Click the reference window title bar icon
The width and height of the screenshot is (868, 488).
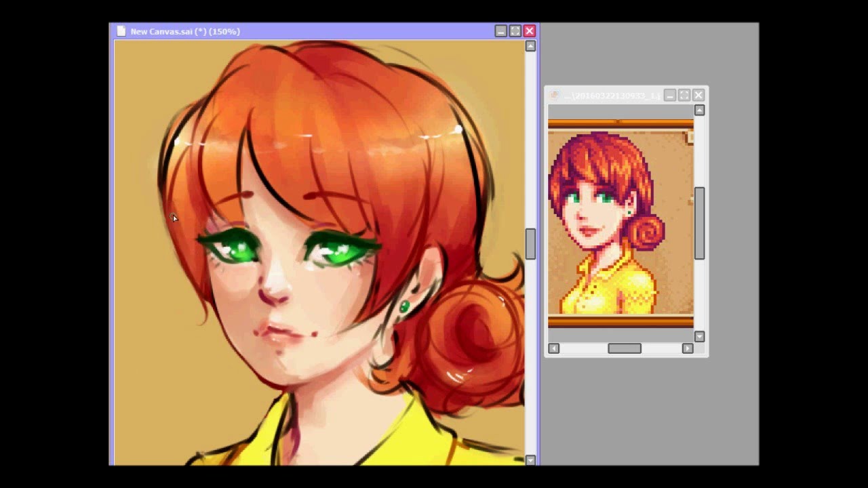(554, 96)
